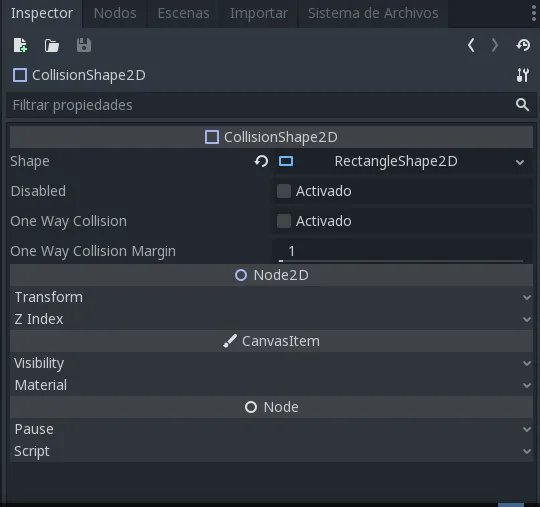
Task: Expand the Transform section
Action: coord(271,297)
